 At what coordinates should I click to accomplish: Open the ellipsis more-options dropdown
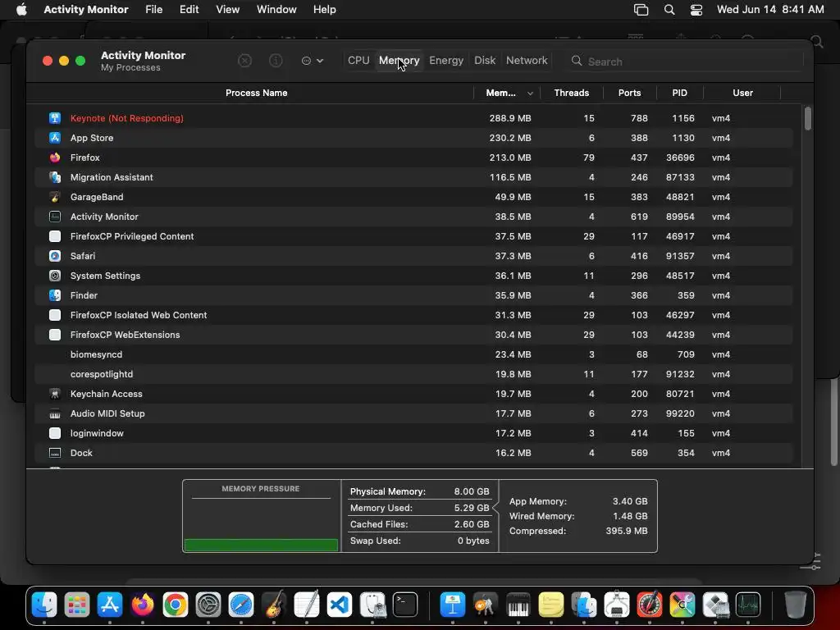(313, 61)
